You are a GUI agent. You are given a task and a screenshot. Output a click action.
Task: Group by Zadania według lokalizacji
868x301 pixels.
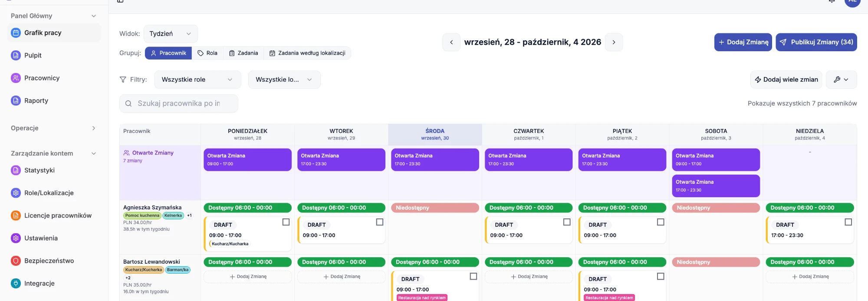[307, 53]
